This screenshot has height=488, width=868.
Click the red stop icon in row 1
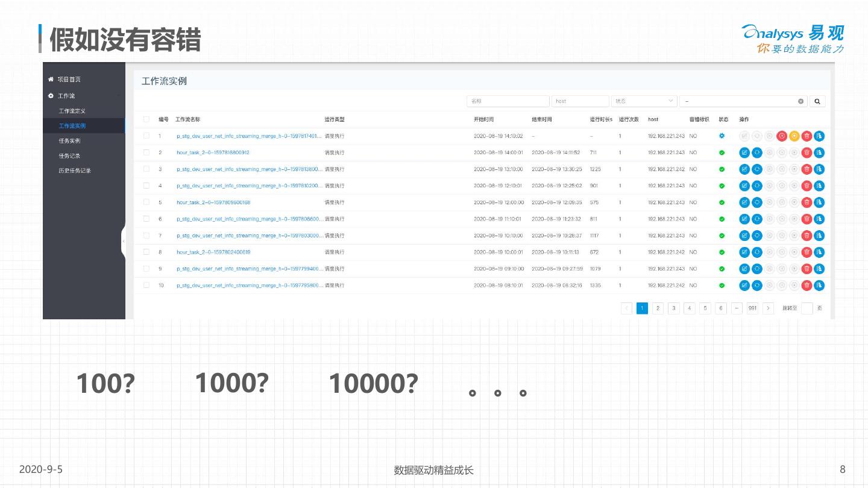pyautogui.click(x=782, y=136)
